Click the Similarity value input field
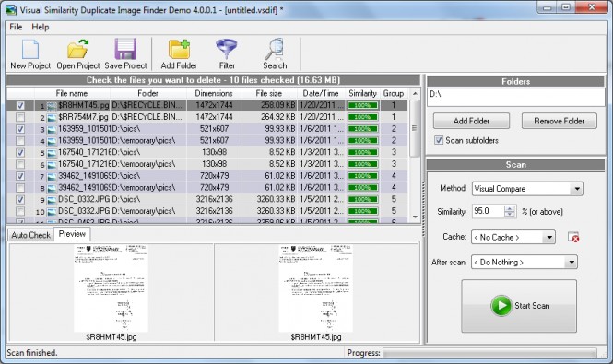613x364 pixels. [x=488, y=212]
